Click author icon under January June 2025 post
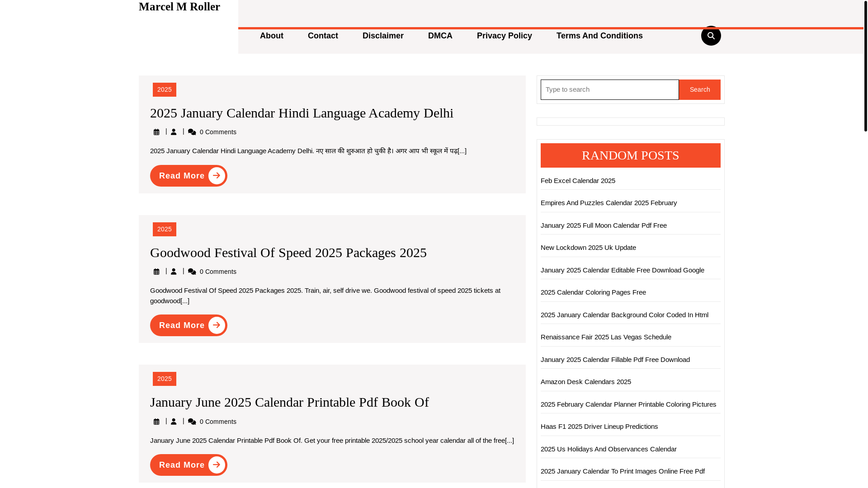This screenshot has width=868, height=488. coord(174,421)
